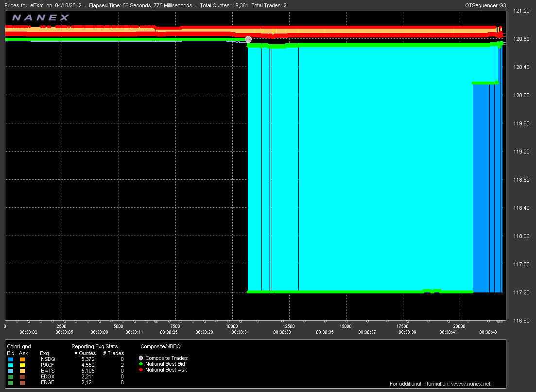This screenshot has height=392, width=536.
Task: Click the PACF exchange label
Action: coord(48,365)
